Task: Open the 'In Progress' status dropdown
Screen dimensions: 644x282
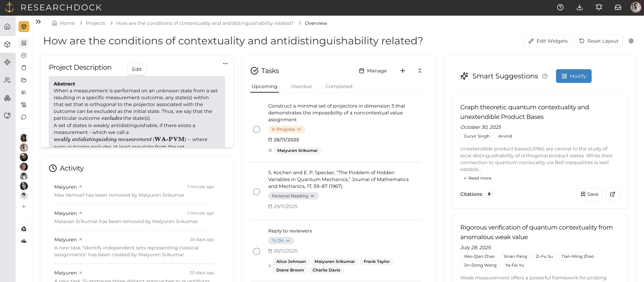Action: 287,129
